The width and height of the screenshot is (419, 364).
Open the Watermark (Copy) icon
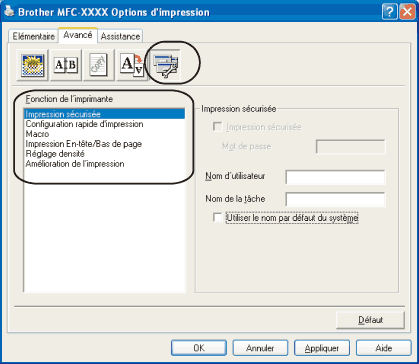(99, 65)
